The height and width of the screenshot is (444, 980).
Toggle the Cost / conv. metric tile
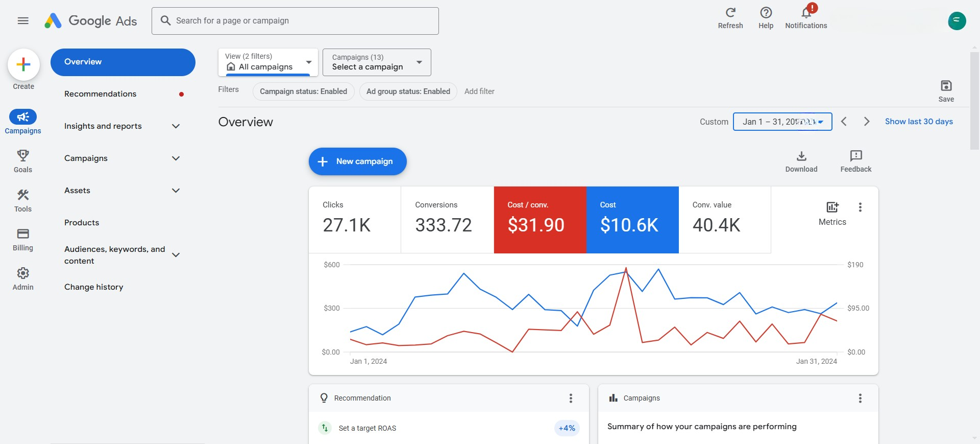[540, 220]
